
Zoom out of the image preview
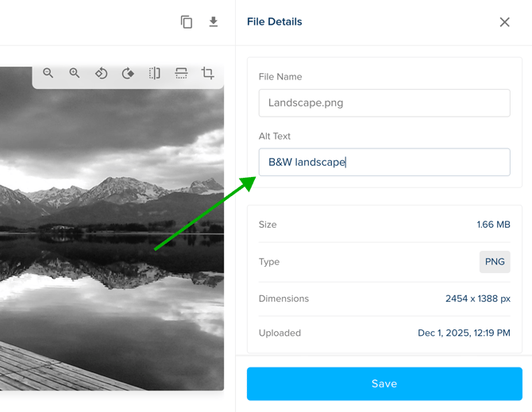click(x=48, y=73)
